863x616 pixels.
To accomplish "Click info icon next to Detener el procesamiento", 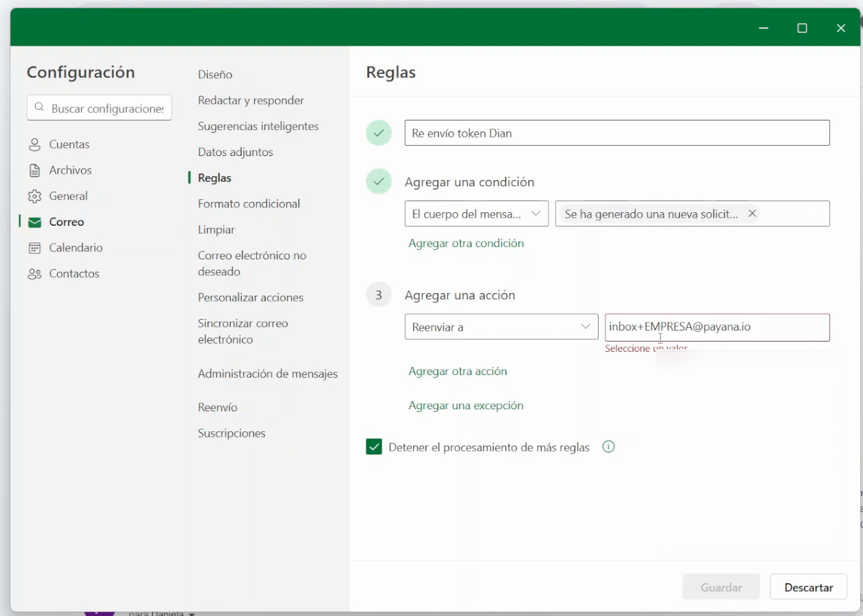I will tap(608, 447).
